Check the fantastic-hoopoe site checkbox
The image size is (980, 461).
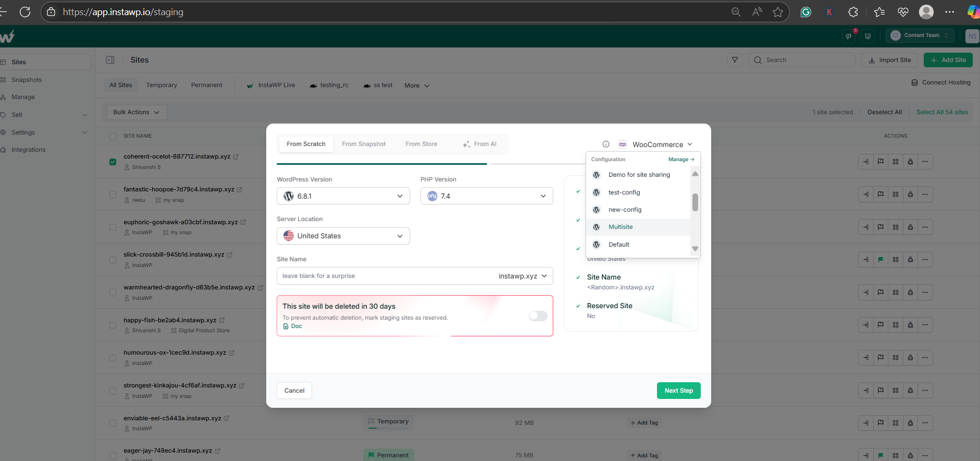[113, 195]
